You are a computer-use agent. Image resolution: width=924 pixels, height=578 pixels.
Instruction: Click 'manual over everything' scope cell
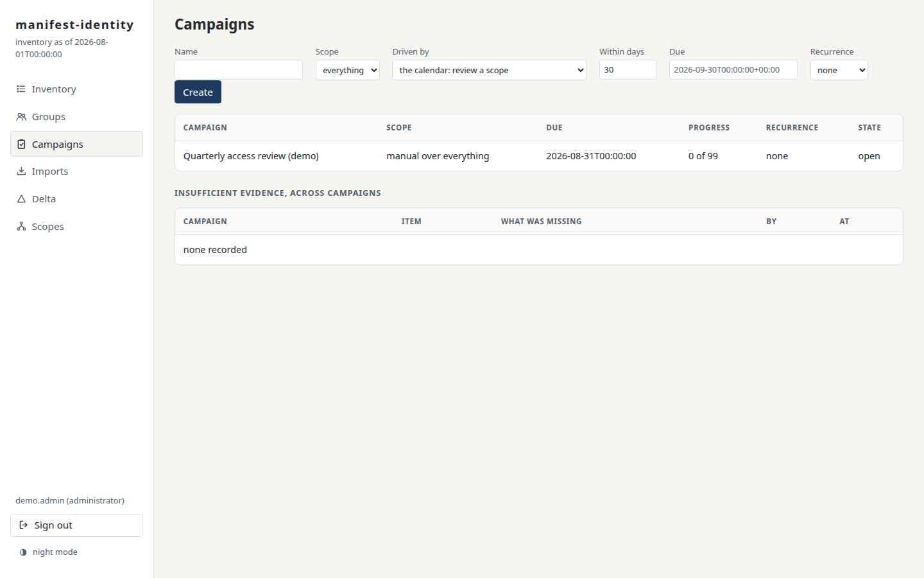[x=438, y=156]
